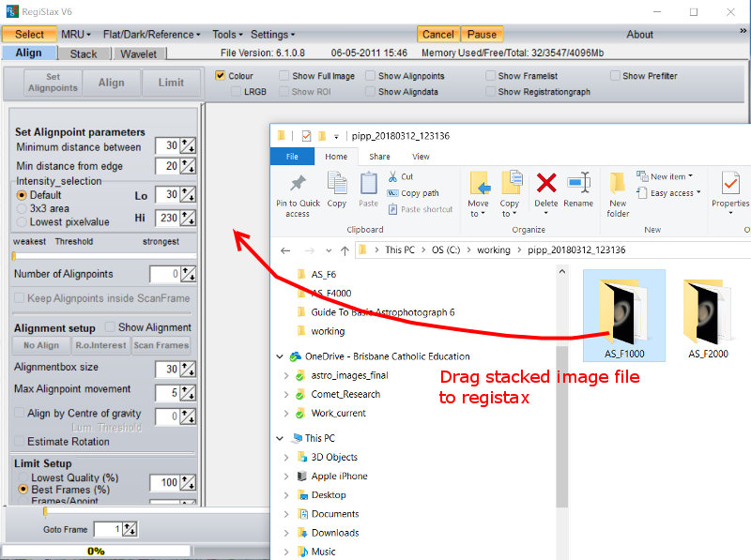Open the address bar history dropdown arrow
The height and width of the screenshot is (560, 751).
pyautogui.click(x=329, y=250)
